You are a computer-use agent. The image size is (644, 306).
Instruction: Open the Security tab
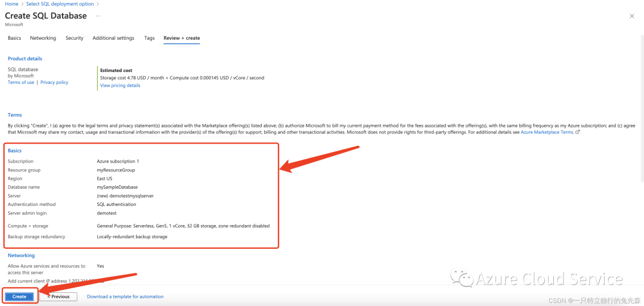point(75,38)
